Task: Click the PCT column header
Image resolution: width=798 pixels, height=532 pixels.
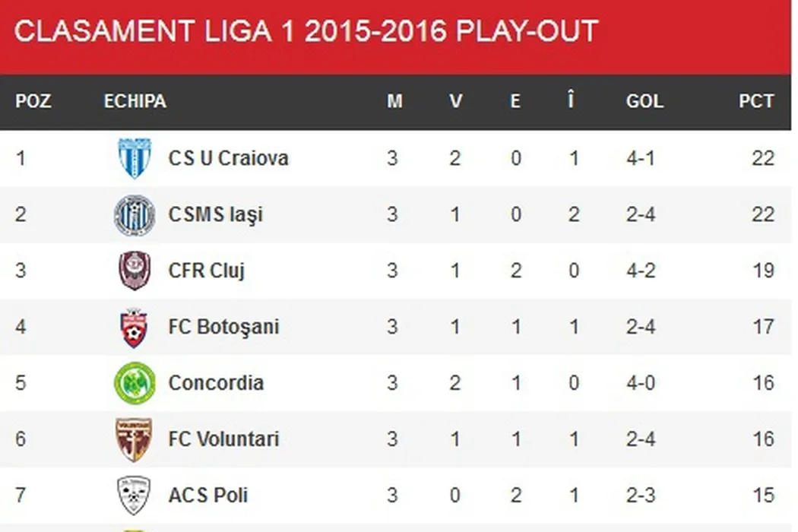Action: (756, 101)
